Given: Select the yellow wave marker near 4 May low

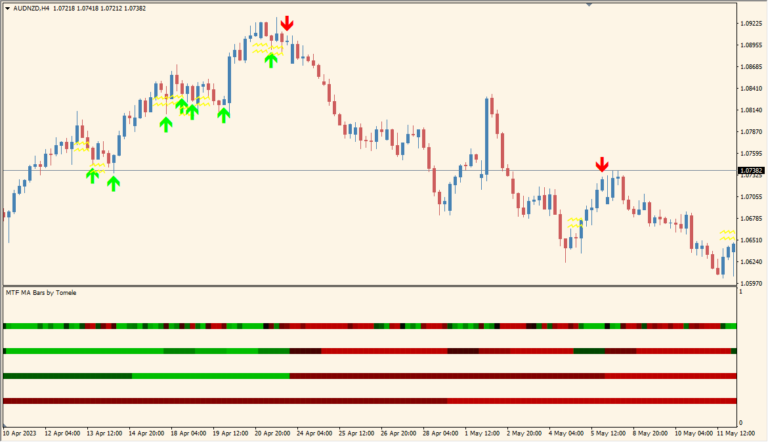Looking at the screenshot, I should coord(574,222).
